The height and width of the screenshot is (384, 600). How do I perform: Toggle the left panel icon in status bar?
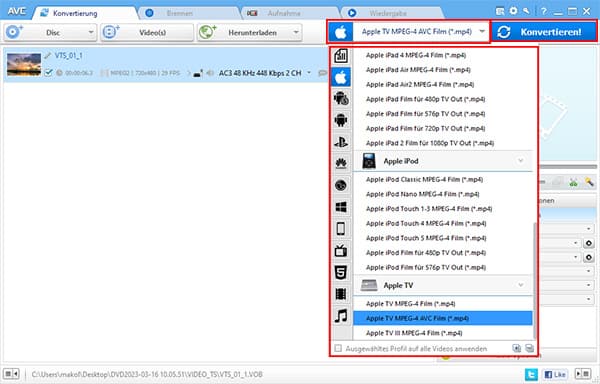11,374
